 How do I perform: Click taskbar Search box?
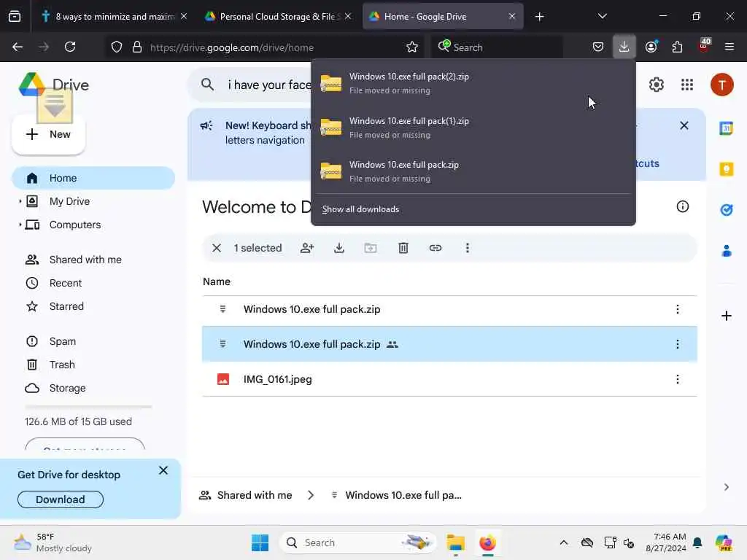357,542
